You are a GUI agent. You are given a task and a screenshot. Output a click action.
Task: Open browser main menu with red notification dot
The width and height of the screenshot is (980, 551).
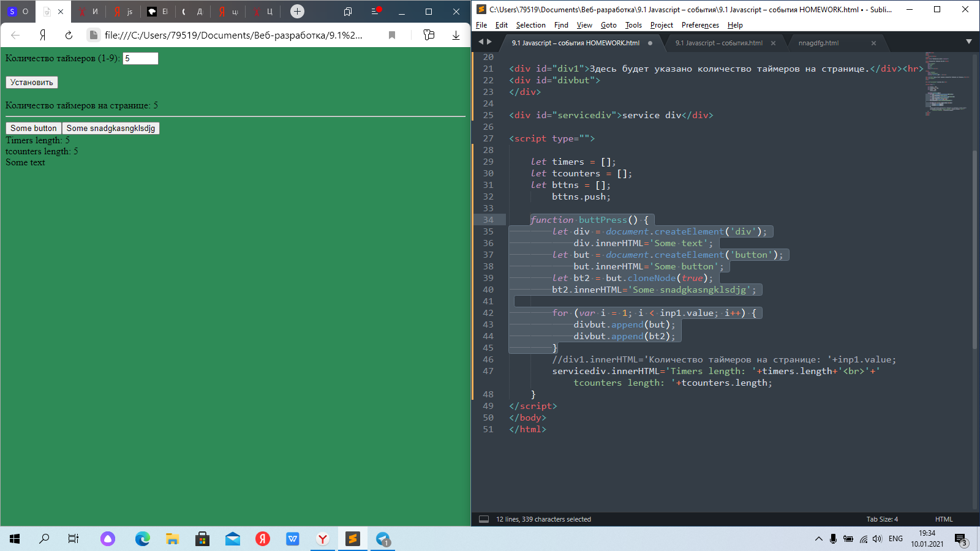pos(376,11)
